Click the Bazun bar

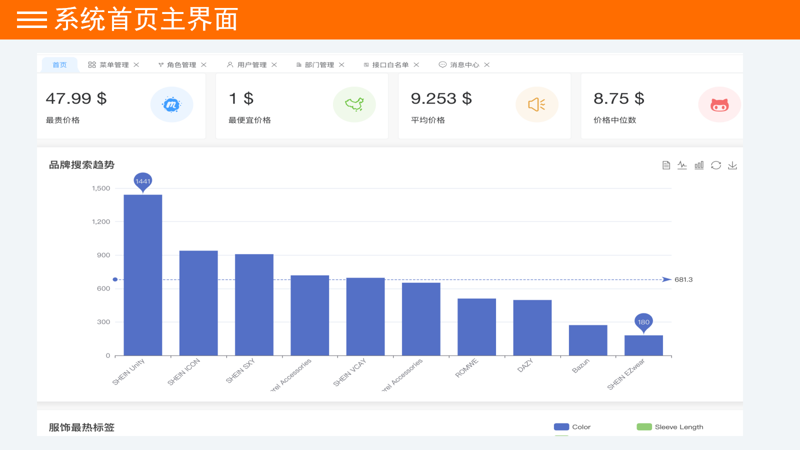pyautogui.click(x=588, y=340)
